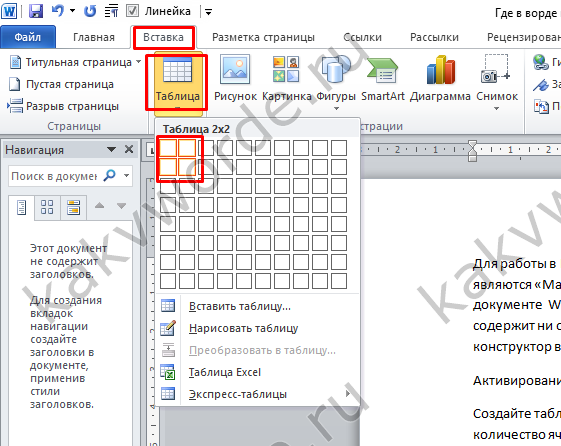Insert a Разрыв страницы
The width and height of the screenshot is (561, 446).
pos(63,106)
